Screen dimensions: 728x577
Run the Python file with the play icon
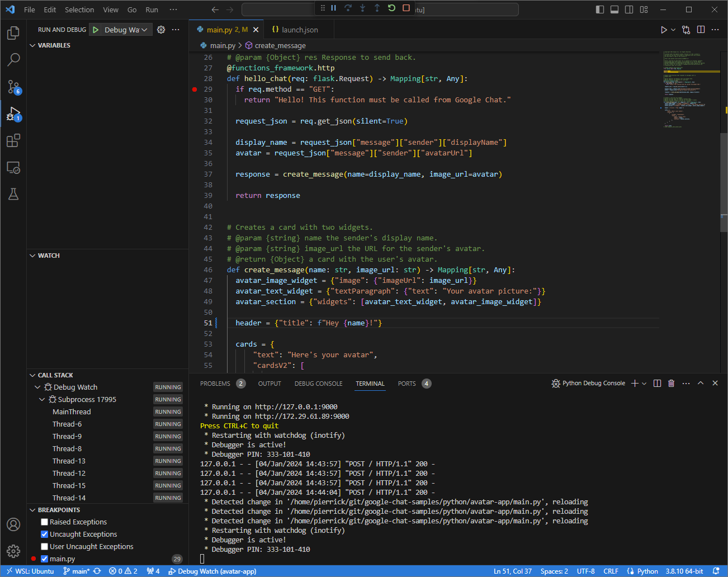click(x=664, y=29)
